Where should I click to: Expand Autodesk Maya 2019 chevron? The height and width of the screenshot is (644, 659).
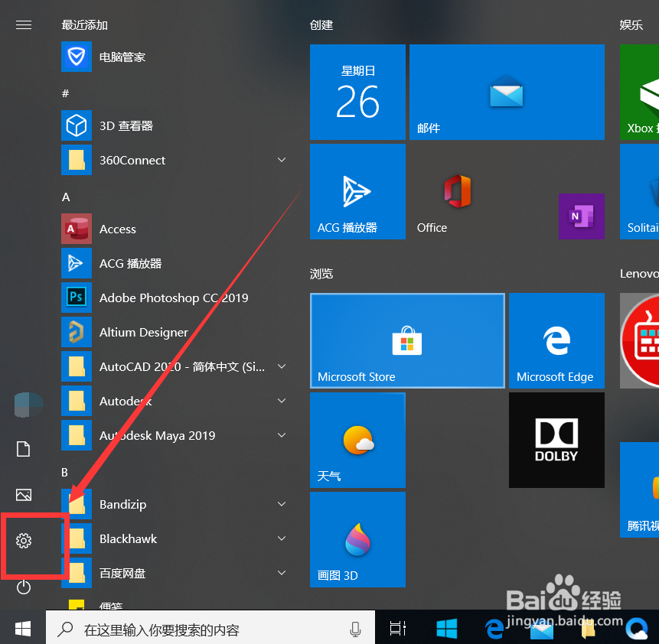[x=282, y=436]
